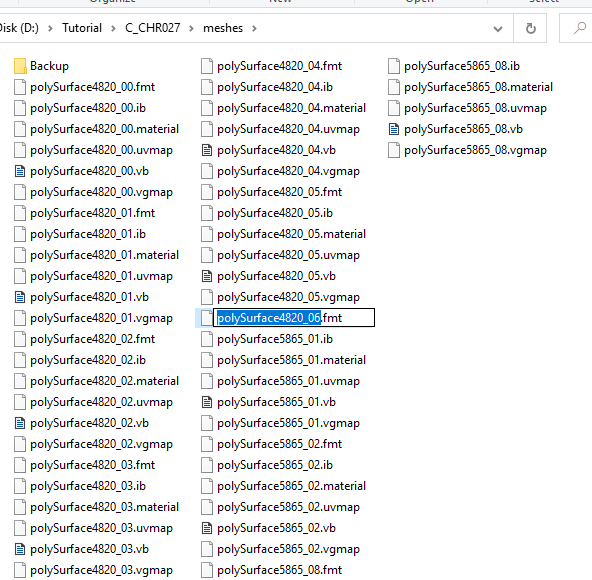This screenshot has height=580, width=592.
Task: Click the icon of polySurface5865_08.uvmap
Action: 394,108
